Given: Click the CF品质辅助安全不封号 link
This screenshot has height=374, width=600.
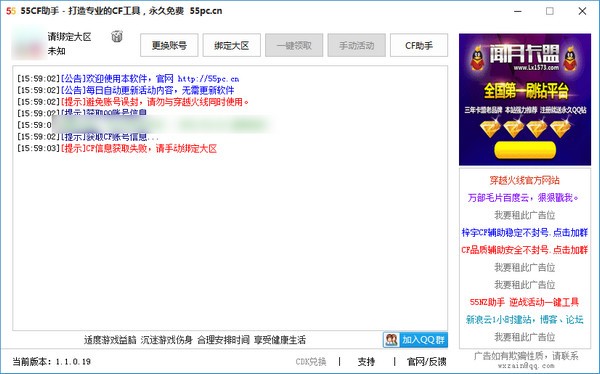Looking at the screenshot, I should 525,250.
